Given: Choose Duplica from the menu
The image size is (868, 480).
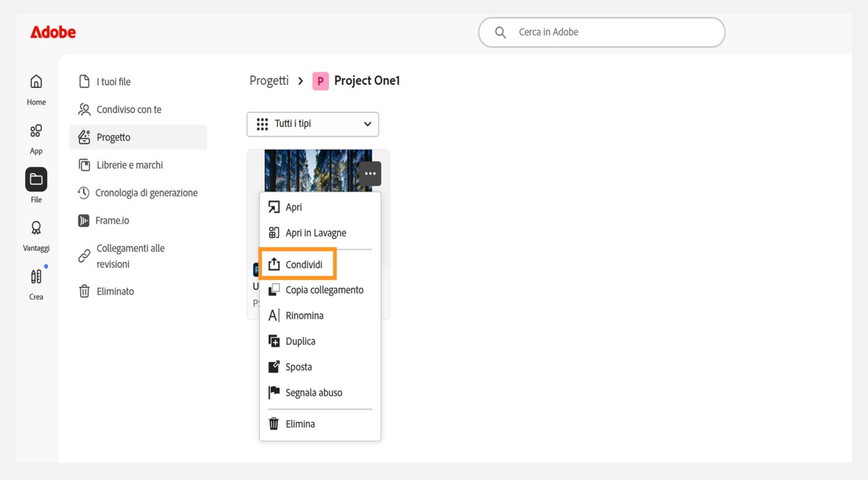Looking at the screenshot, I should tap(320, 342).
